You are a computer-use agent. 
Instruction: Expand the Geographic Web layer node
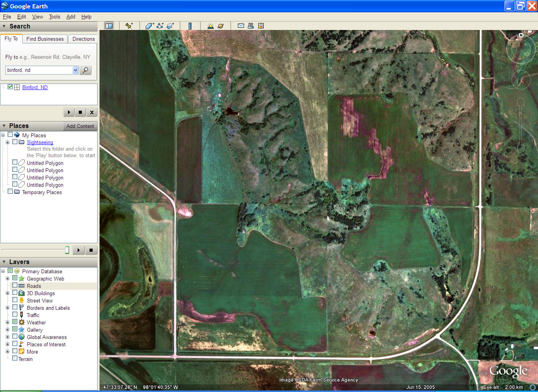[x=7, y=279]
